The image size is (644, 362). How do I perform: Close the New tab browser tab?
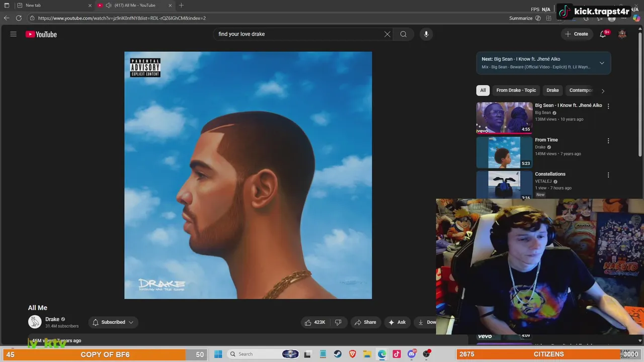click(x=90, y=6)
